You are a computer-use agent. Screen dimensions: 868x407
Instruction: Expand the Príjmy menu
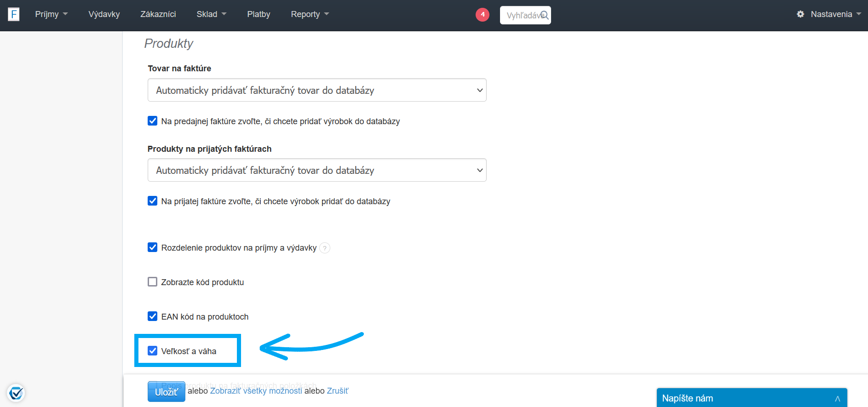52,14
